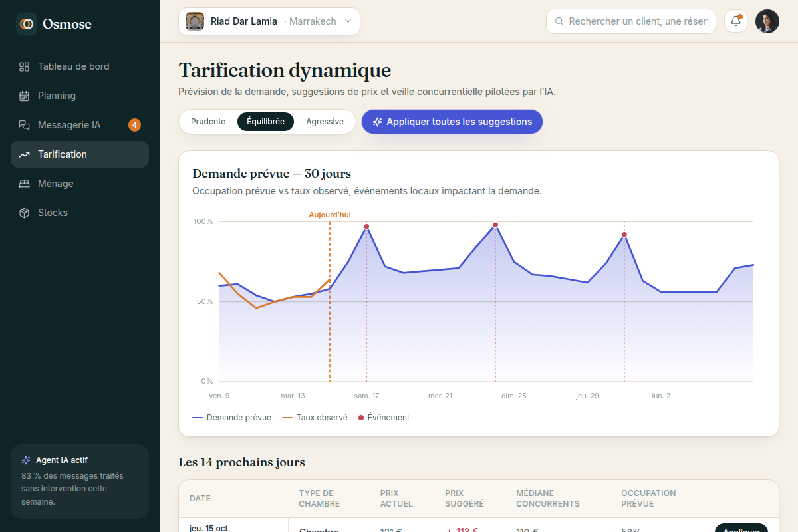Toggle Demande prévue legend entry
The image size is (798, 532).
click(x=232, y=418)
